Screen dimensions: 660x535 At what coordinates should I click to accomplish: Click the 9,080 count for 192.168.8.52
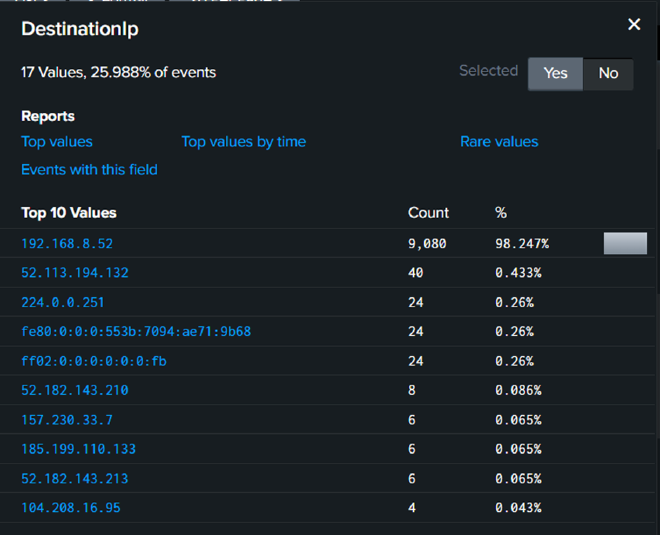tap(427, 243)
